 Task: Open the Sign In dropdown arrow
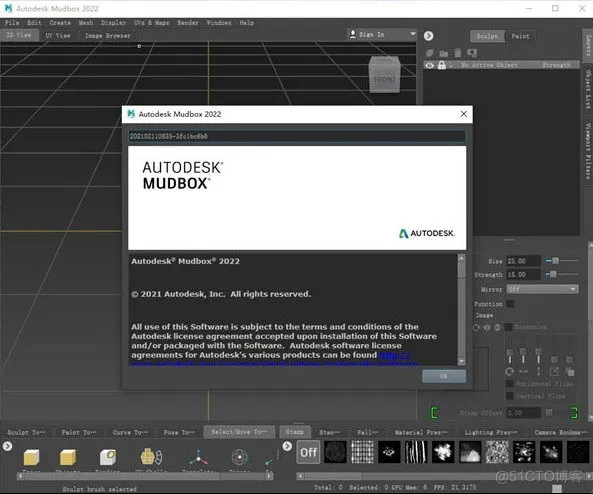pos(413,34)
